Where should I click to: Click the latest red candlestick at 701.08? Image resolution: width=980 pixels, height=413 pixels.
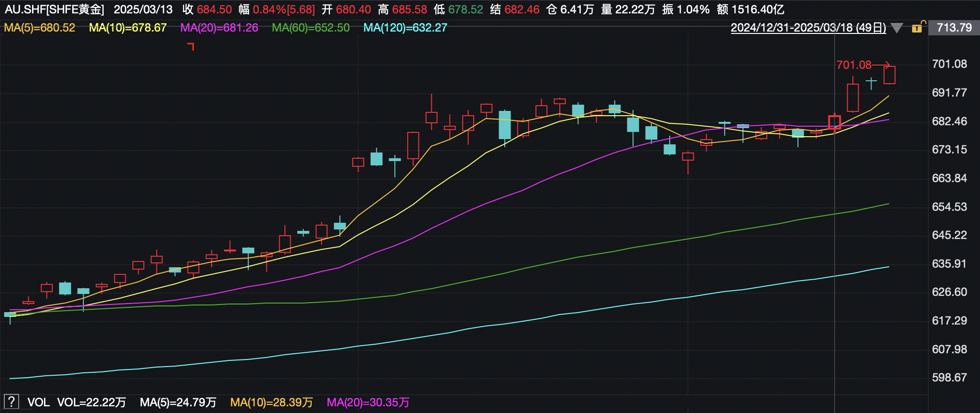pyautogui.click(x=889, y=75)
